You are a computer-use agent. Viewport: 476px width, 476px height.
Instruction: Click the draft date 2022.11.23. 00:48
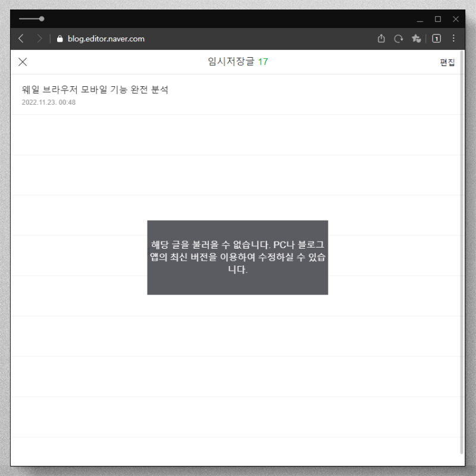49,102
